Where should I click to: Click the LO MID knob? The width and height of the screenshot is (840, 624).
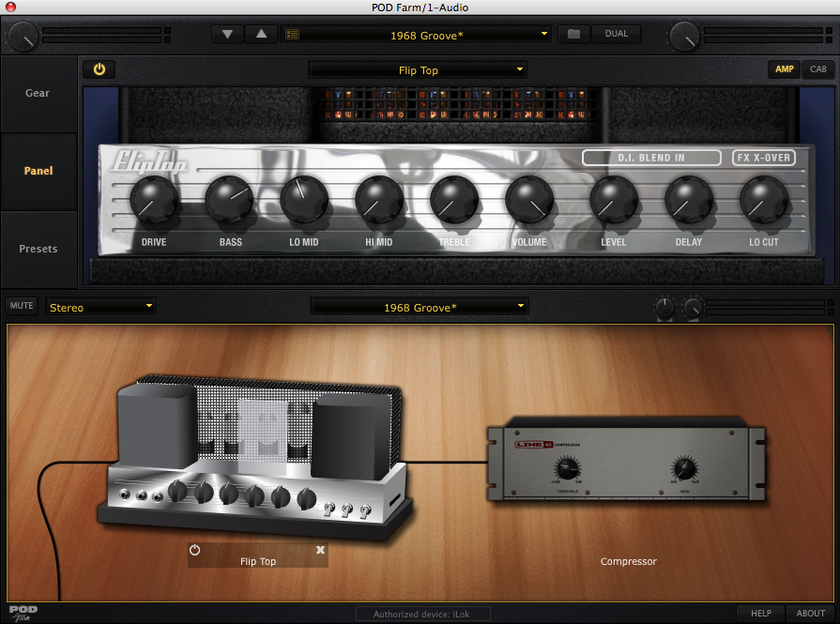[304, 200]
